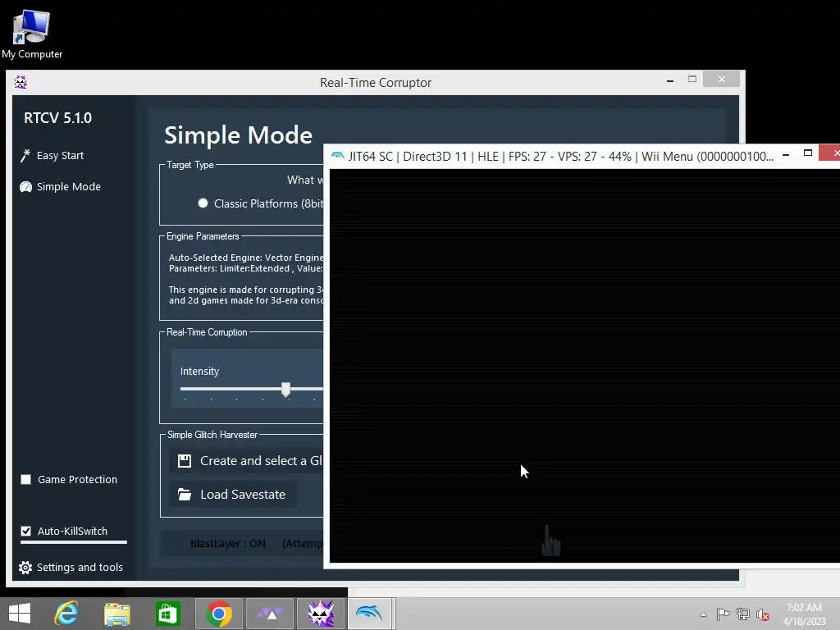The width and height of the screenshot is (840, 630).
Task: Show hidden tray icons arrow
Action: tap(703, 614)
